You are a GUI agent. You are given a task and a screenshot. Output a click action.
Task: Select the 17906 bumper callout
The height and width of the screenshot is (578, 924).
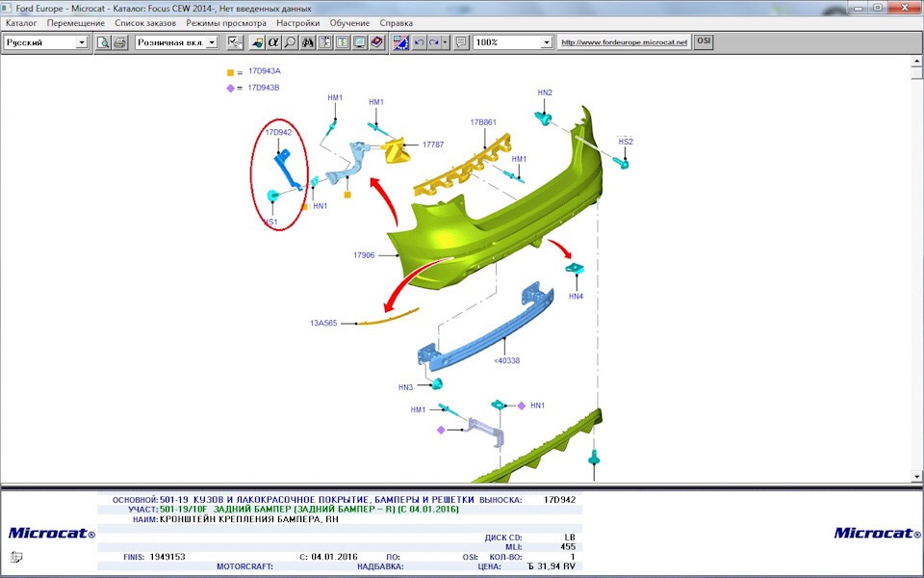tap(364, 255)
